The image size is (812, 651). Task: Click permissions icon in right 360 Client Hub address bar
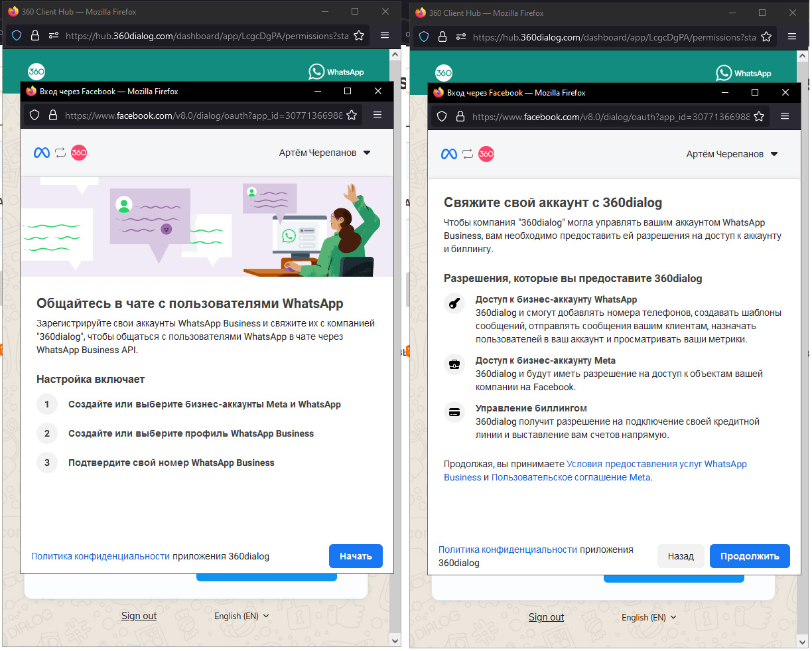pyautogui.click(x=461, y=37)
